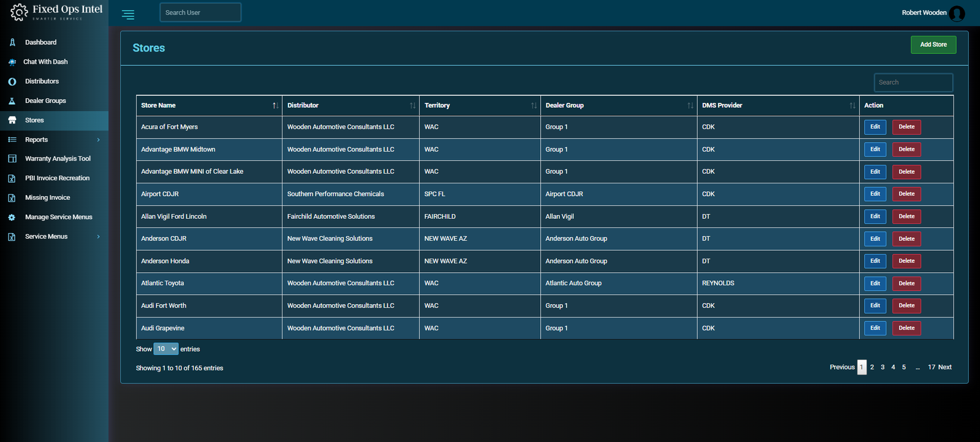The image size is (980, 442).
Task: Select the Distributors sidebar icon
Action: pyautogui.click(x=12, y=82)
